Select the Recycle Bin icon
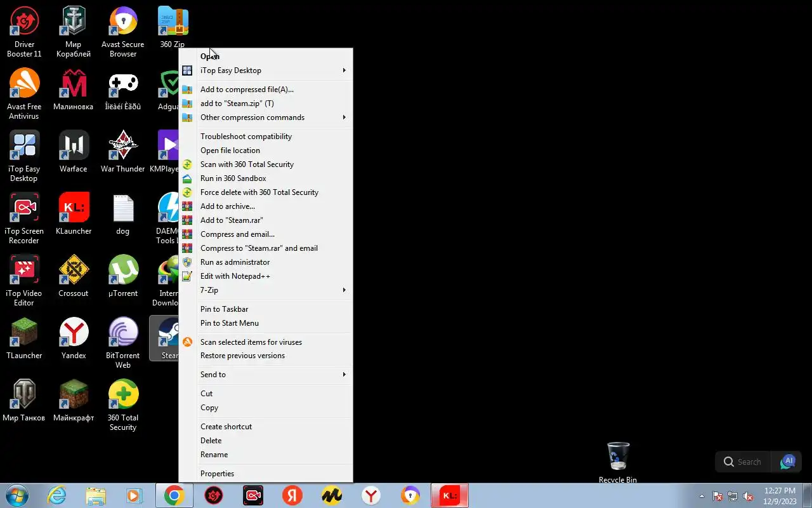The height and width of the screenshot is (508, 812). coord(618,463)
